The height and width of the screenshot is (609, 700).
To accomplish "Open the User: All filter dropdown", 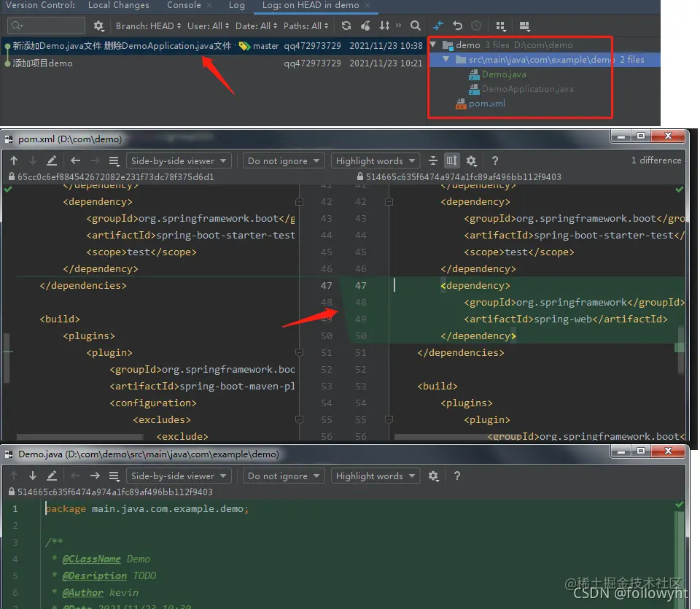I will tap(208, 26).
